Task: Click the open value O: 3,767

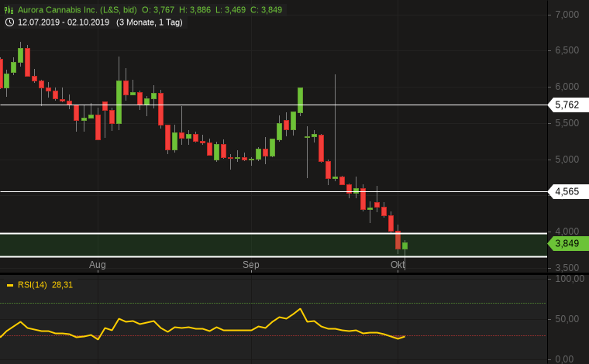Action: pyautogui.click(x=158, y=10)
